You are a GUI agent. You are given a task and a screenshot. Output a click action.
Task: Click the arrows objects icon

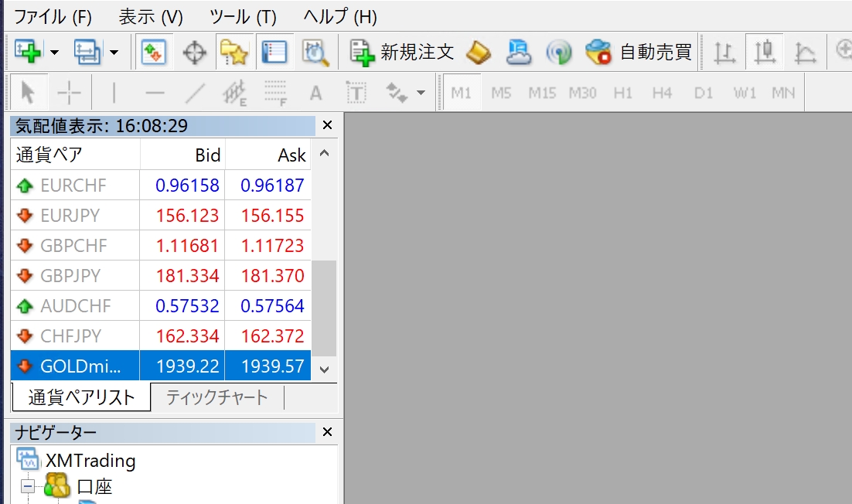(x=397, y=93)
